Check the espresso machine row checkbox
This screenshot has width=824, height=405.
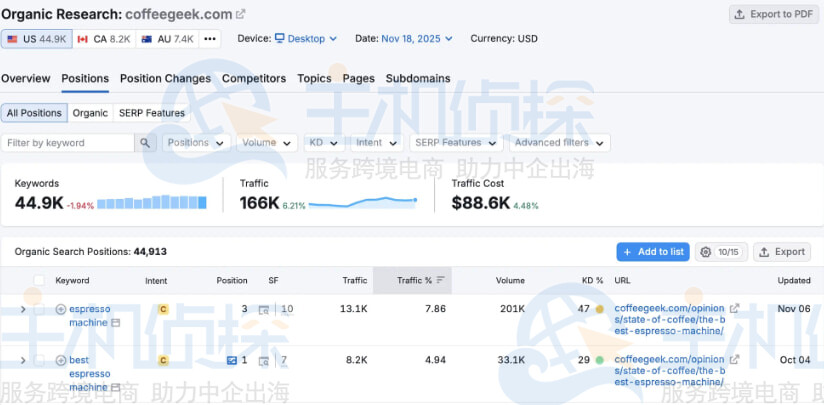(x=40, y=309)
